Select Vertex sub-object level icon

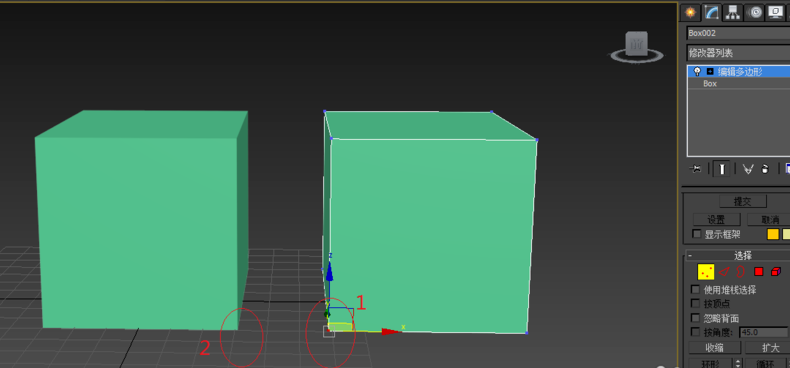[x=706, y=272]
